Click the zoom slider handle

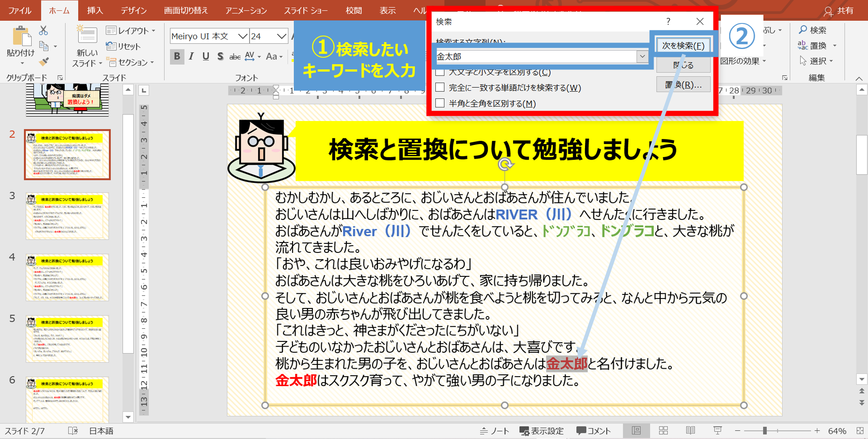coord(765,431)
